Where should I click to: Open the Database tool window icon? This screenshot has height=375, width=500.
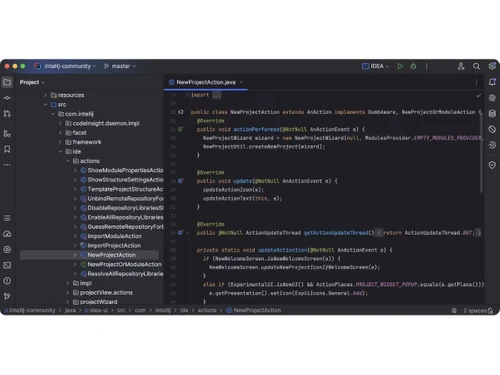(492, 113)
